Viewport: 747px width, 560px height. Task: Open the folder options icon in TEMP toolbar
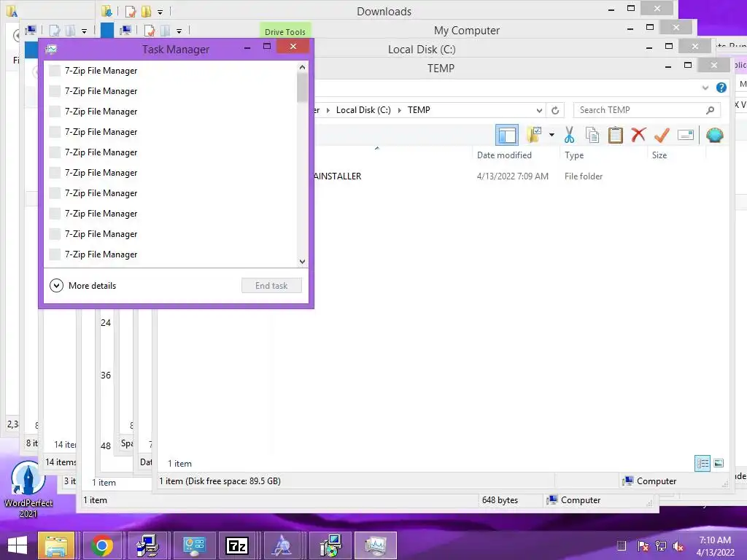click(535, 135)
